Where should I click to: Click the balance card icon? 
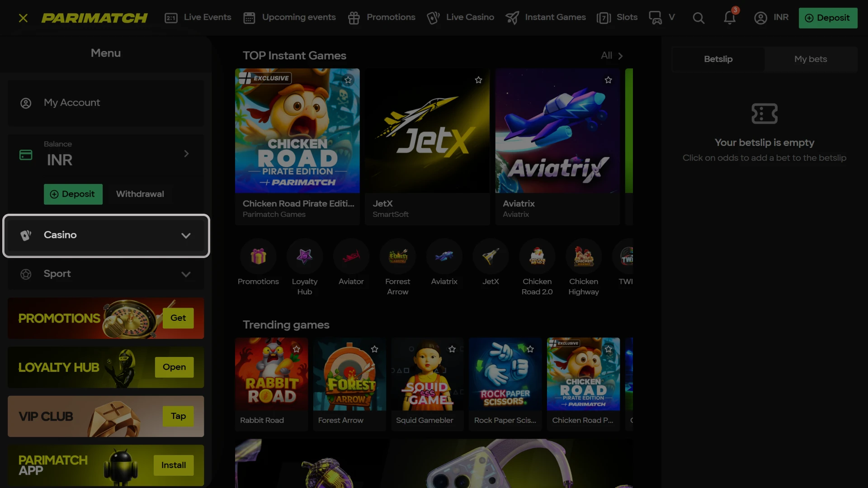(26, 155)
